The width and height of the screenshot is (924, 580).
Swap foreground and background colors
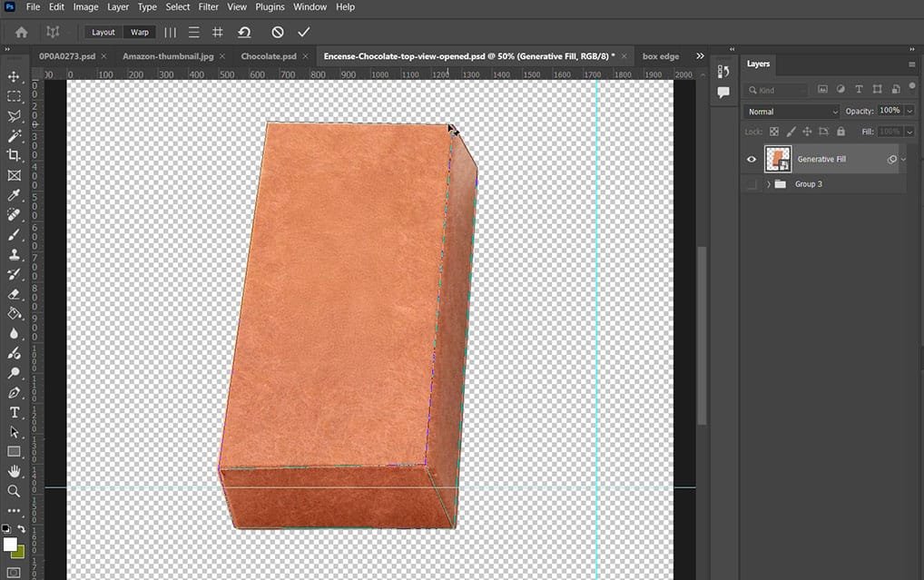click(21, 529)
